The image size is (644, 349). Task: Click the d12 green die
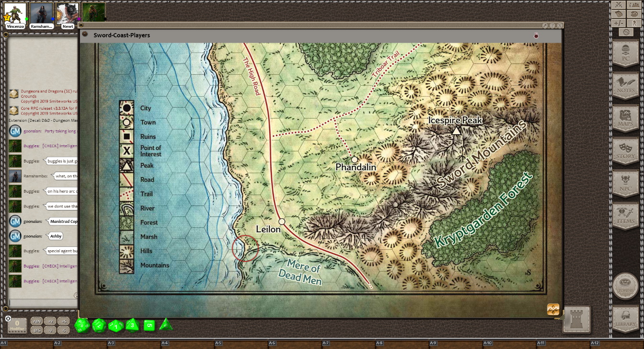click(99, 326)
